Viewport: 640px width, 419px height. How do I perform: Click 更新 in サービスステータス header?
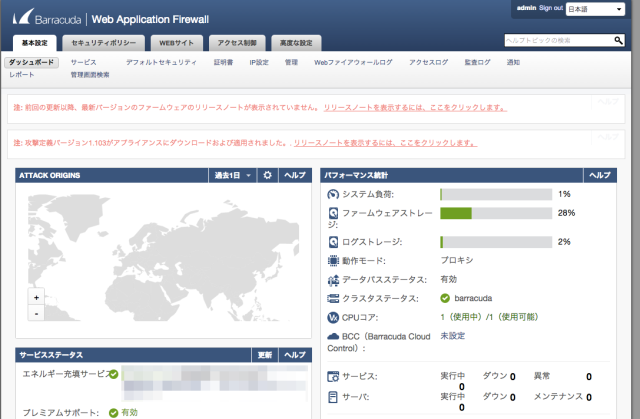coord(265,355)
